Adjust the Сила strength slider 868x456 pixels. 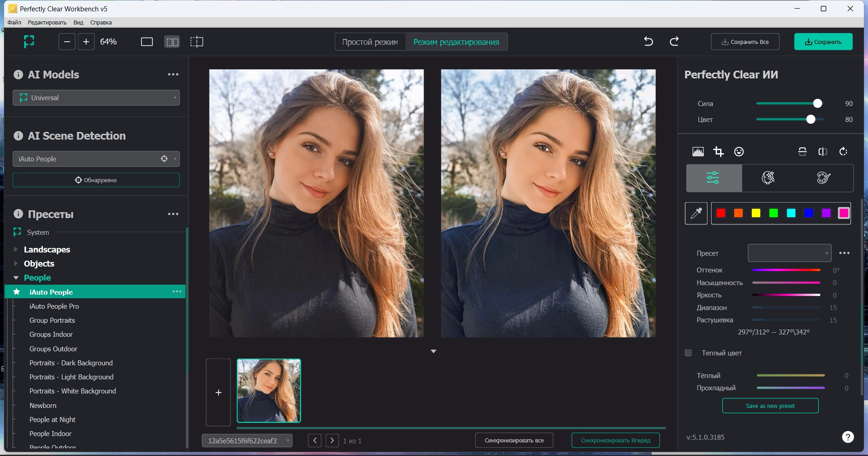pyautogui.click(x=790, y=103)
